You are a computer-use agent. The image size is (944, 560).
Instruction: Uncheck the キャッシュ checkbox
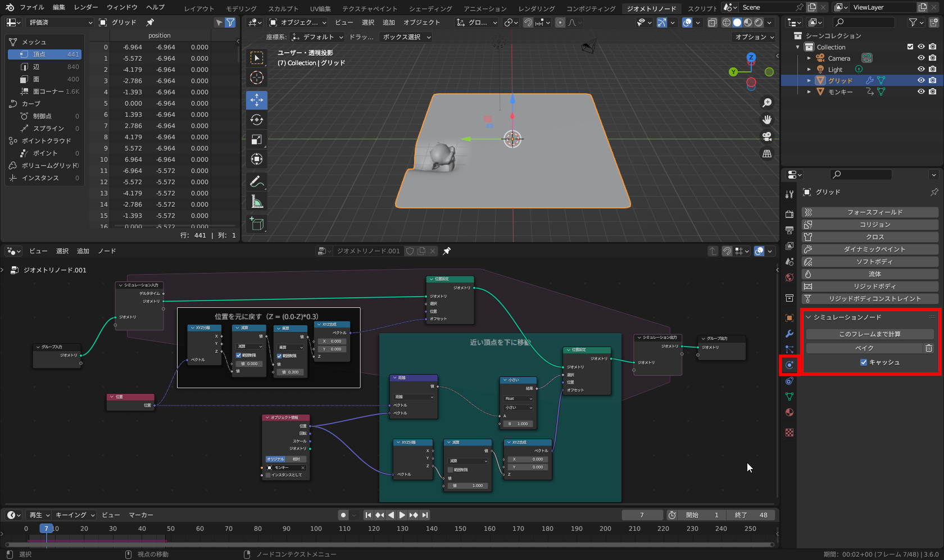click(864, 362)
